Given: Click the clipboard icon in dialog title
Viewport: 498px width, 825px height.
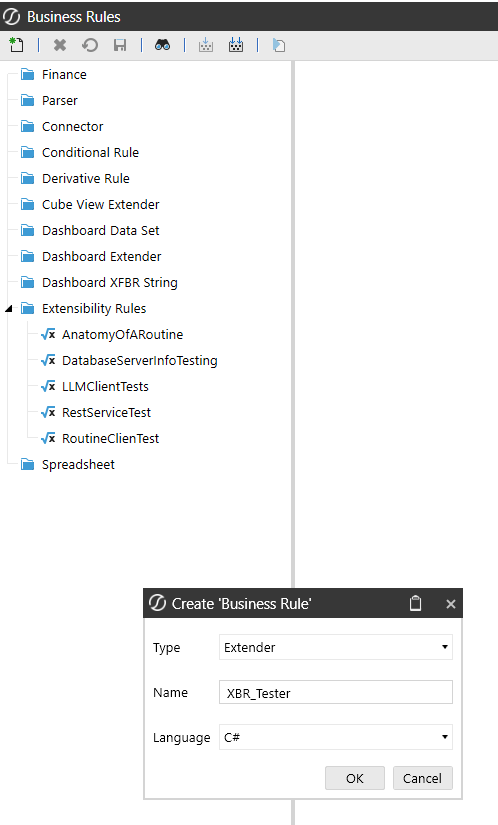Looking at the screenshot, I should (415, 603).
